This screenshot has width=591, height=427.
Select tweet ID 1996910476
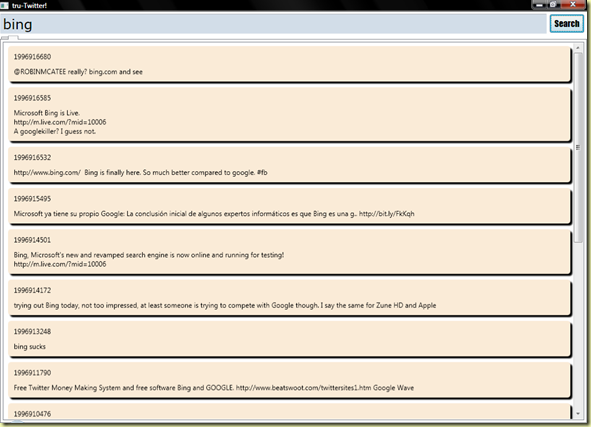click(x=32, y=414)
